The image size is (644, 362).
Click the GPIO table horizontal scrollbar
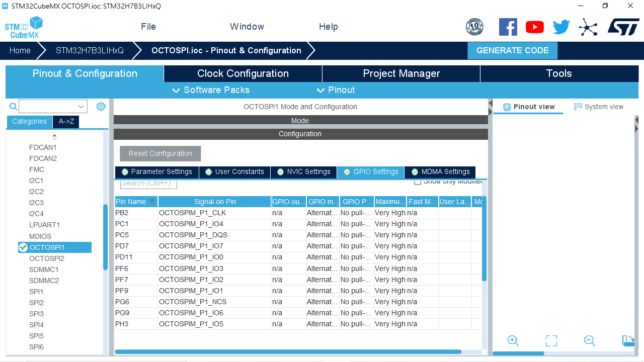click(288, 352)
